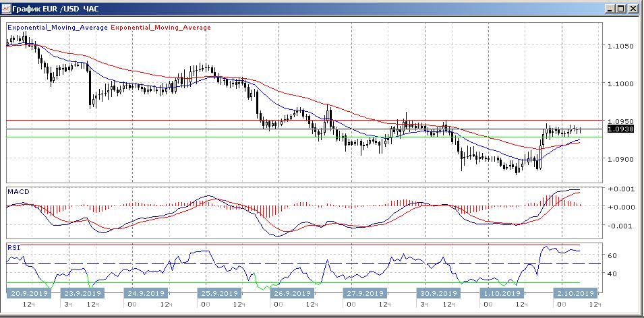Click the 2.10.2019 date marker

pyautogui.click(x=574, y=293)
